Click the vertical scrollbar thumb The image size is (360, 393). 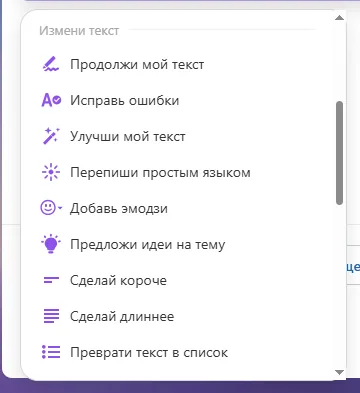coord(339,153)
